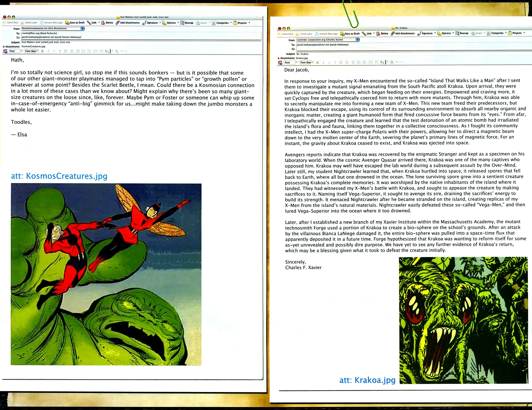Click Link in the Size Matters toolbar

tap(92, 23)
